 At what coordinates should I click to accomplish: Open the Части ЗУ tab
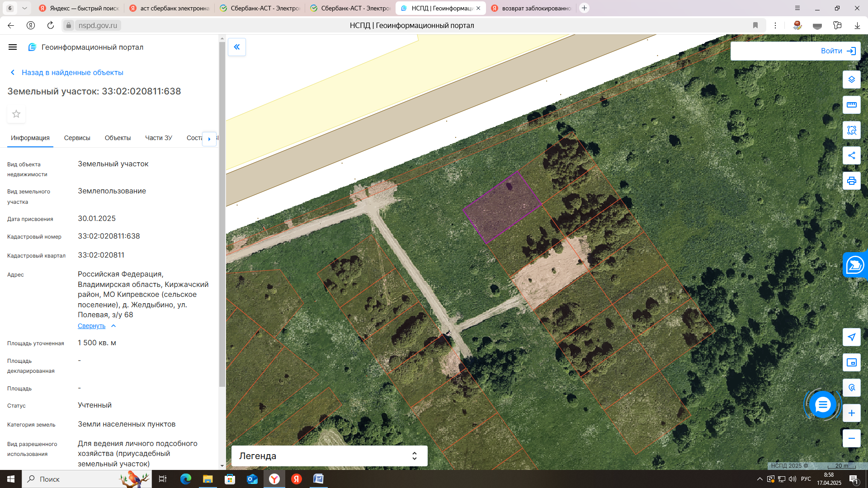[x=158, y=138]
